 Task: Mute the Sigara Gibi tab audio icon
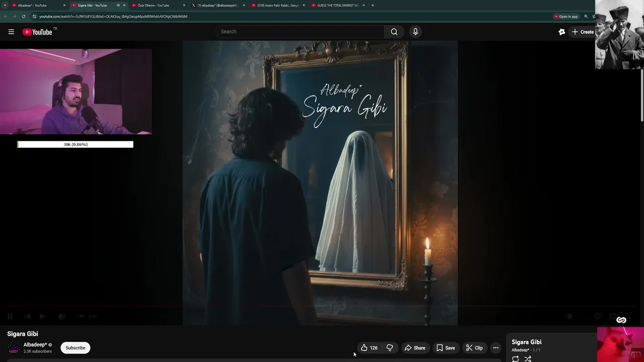(x=118, y=5)
